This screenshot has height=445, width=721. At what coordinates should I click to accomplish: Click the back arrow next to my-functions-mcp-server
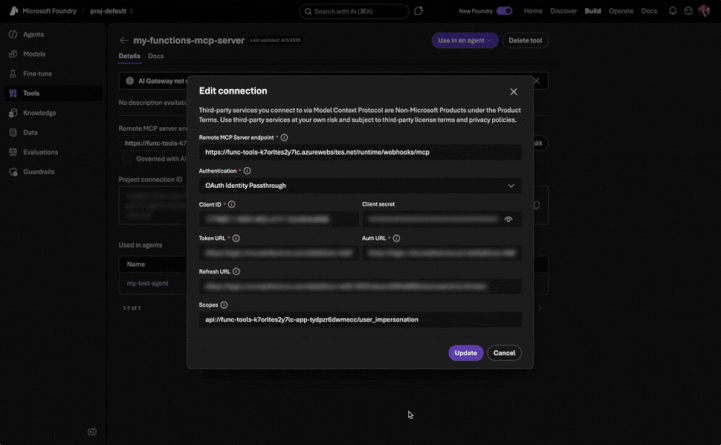tap(124, 40)
